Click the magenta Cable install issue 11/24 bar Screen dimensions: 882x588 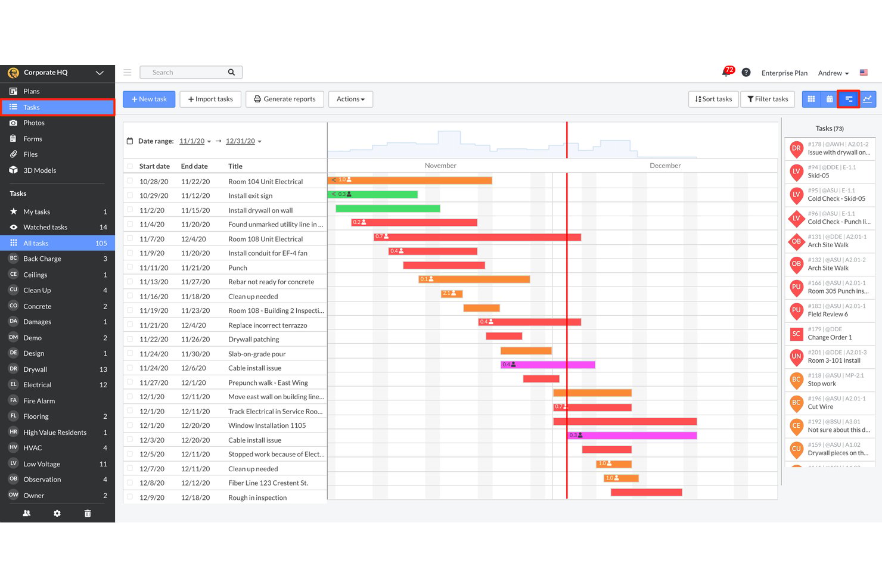pyautogui.click(x=548, y=365)
